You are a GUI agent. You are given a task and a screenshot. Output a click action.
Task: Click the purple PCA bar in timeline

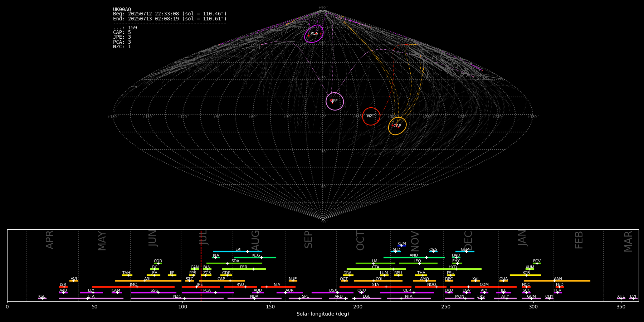coord(208,293)
